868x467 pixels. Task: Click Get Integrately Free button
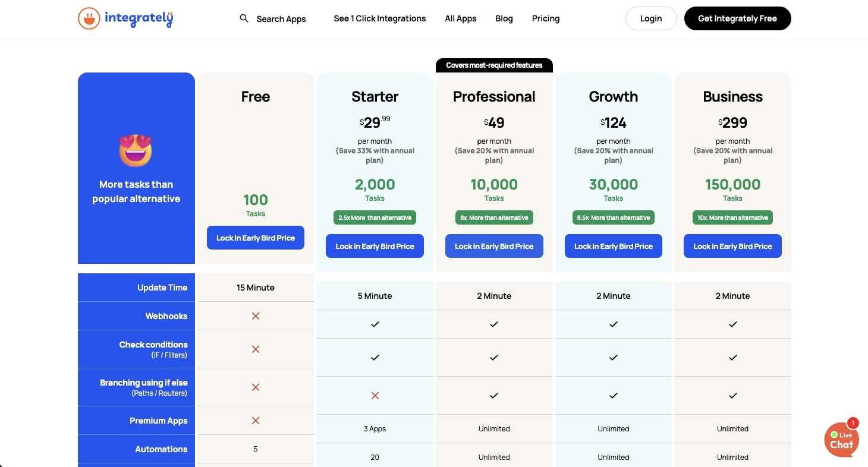[738, 18]
